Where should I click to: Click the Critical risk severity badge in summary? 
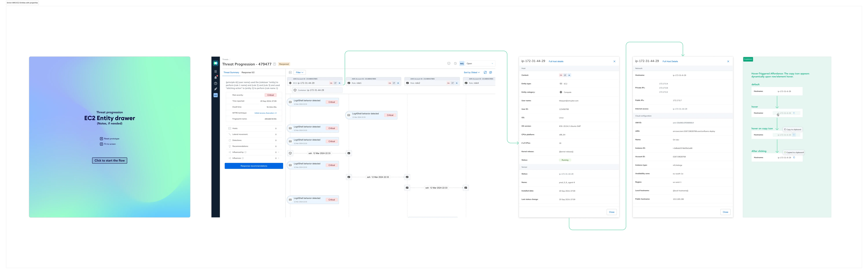click(271, 95)
